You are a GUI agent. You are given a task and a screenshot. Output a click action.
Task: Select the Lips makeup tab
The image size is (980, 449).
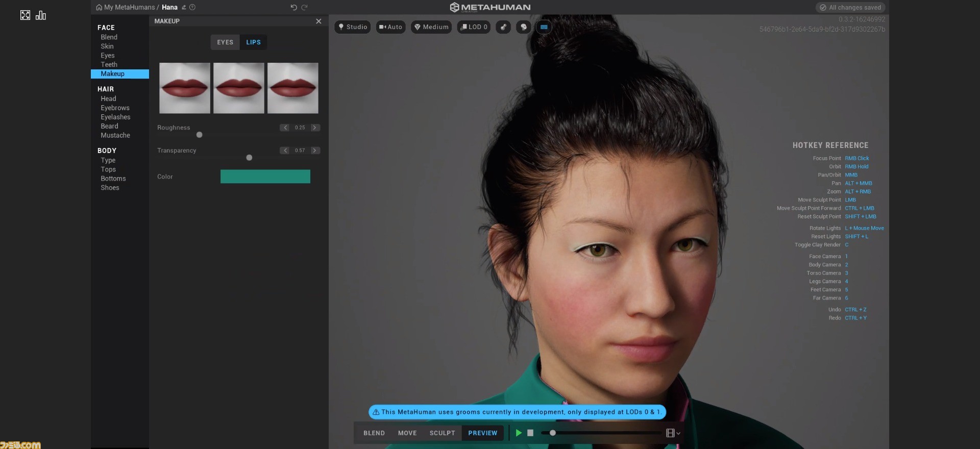point(253,42)
